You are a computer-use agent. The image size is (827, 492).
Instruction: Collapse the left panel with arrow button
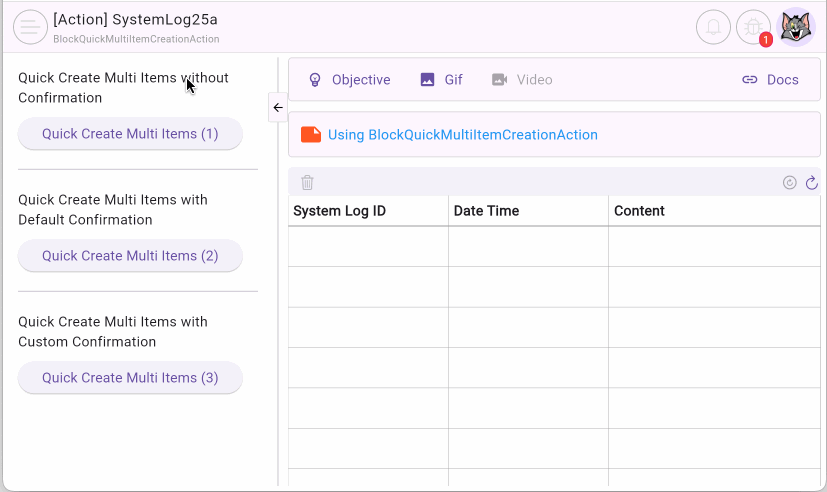tap(278, 107)
